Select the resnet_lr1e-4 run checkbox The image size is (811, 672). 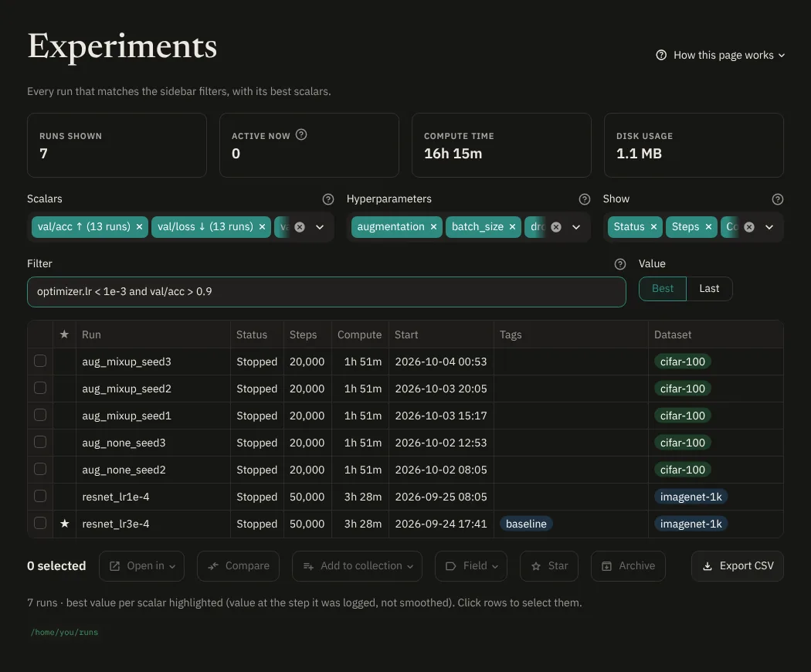click(x=40, y=496)
